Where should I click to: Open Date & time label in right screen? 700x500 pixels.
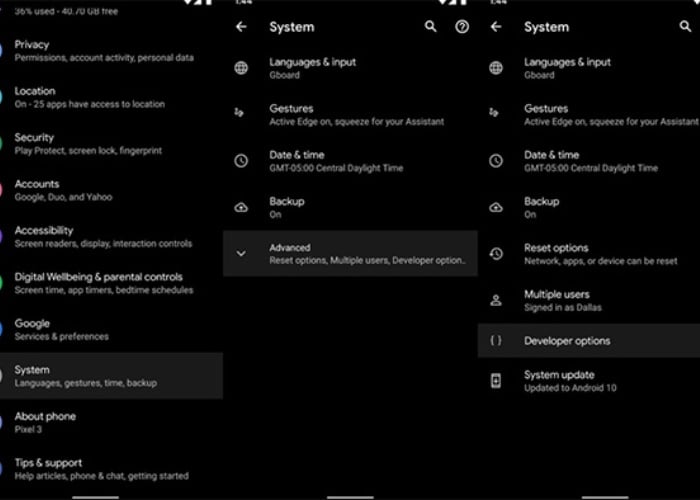pos(552,155)
